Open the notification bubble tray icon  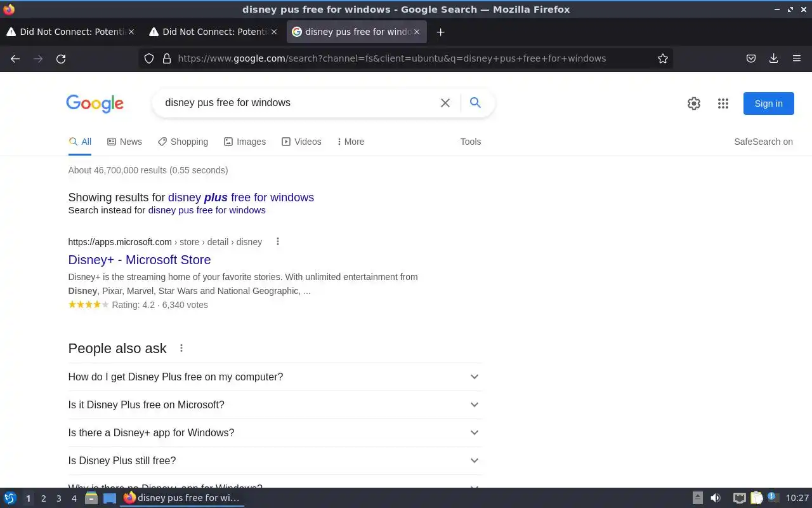[x=773, y=497]
